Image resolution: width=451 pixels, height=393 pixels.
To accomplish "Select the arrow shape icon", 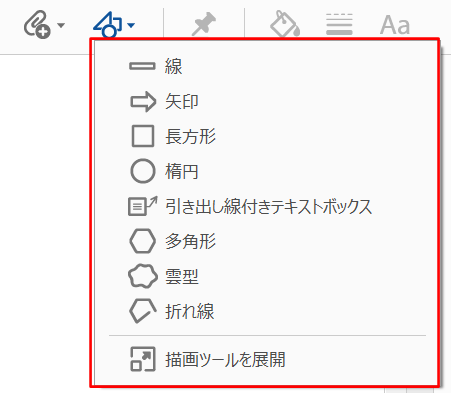I will pyautogui.click(x=143, y=102).
